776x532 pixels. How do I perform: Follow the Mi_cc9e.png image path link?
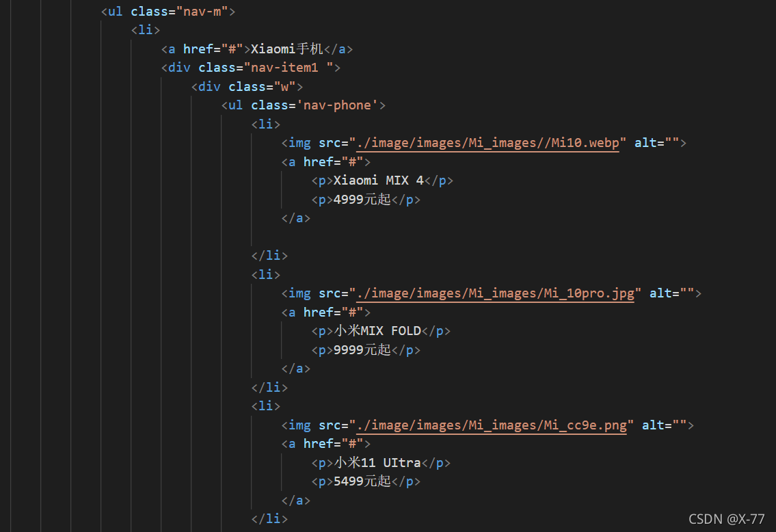click(492, 425)
